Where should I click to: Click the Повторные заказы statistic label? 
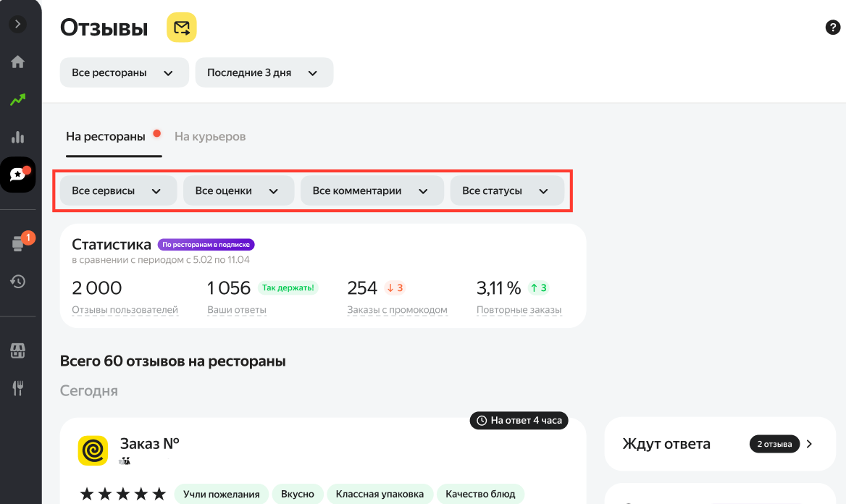click(519, 310)
